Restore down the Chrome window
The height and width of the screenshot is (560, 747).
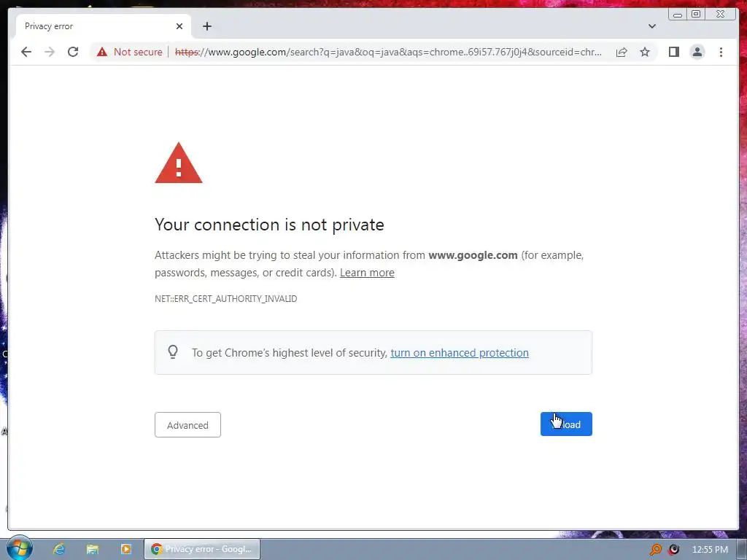[696, 15]
